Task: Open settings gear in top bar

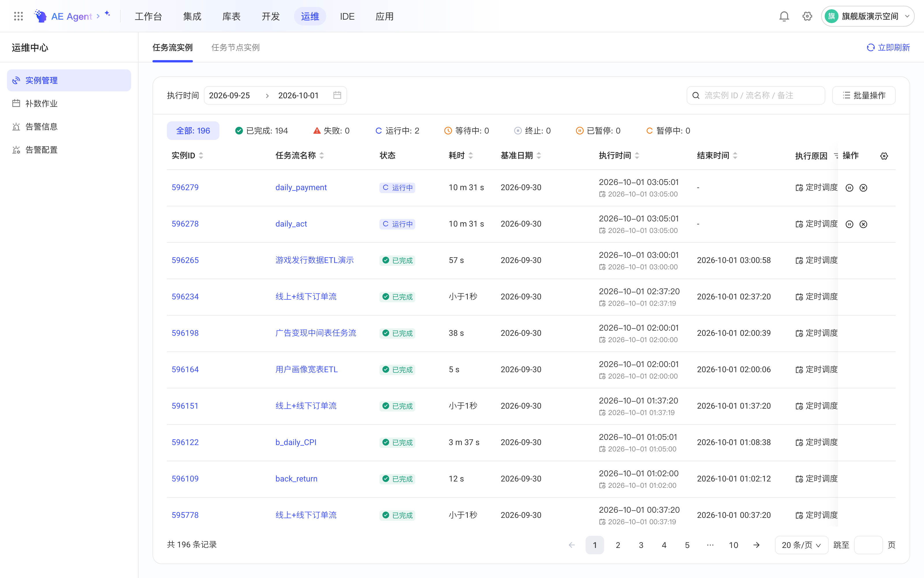Action: pyautogui.click(x=807, y=16)
